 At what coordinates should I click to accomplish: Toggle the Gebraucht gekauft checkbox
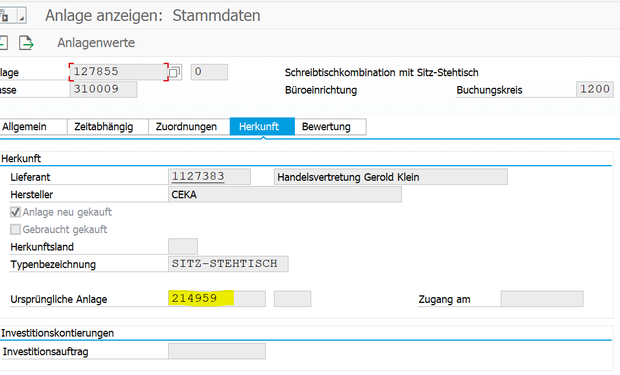pos(15,230)
